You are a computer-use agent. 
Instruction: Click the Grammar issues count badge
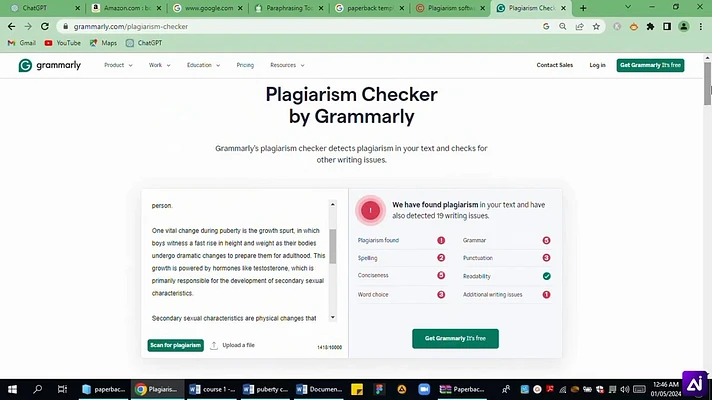(546, 241)
